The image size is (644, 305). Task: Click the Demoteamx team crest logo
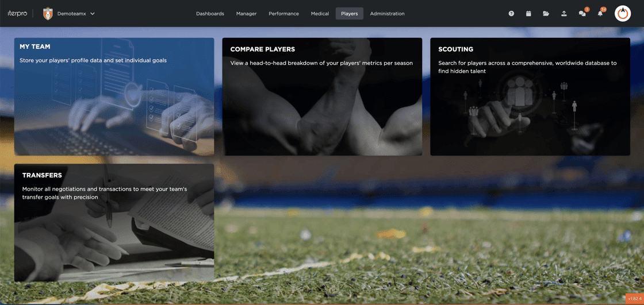48,14
